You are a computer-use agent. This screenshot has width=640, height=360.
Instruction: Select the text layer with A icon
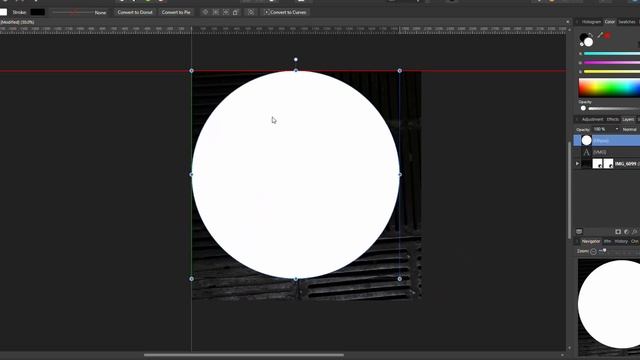[x=607, y=152]
